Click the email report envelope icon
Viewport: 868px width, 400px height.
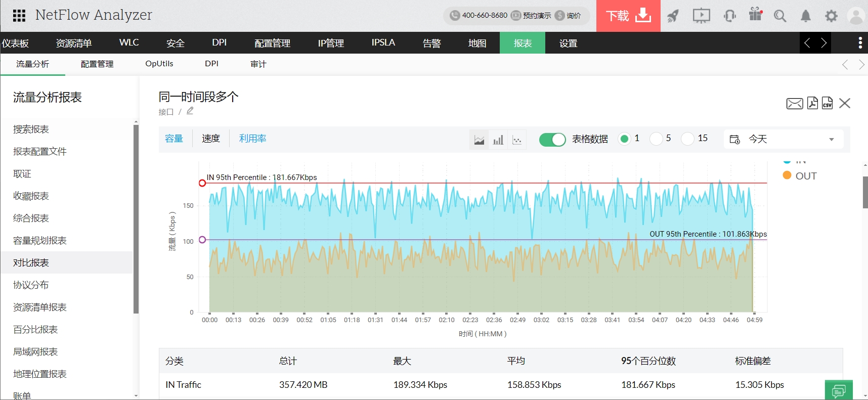tap(794, 104)
